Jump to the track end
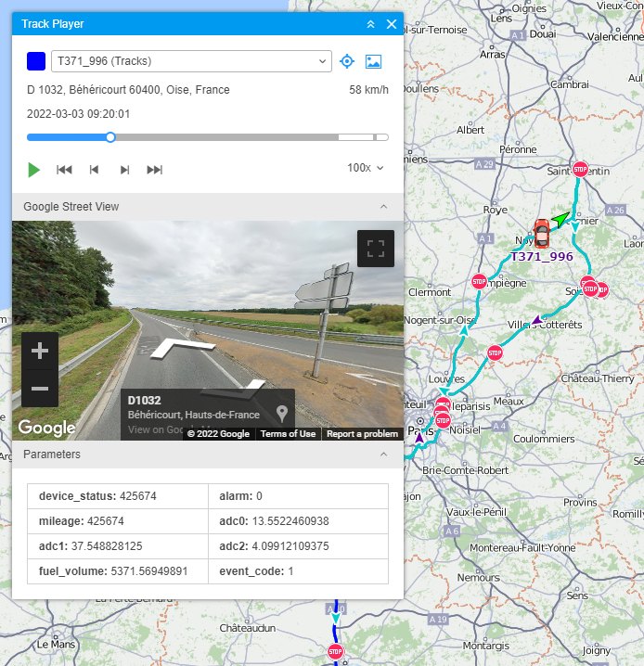This screenshot has width=644, height=666. point(155,170)
